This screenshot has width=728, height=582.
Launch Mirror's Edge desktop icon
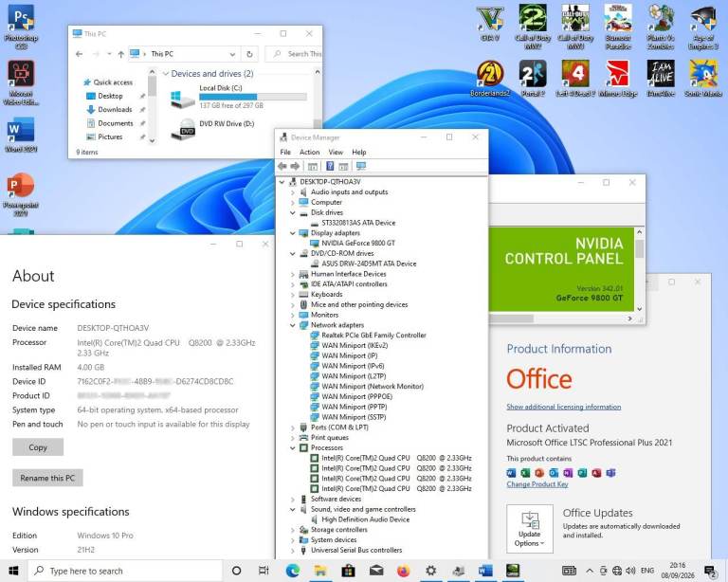pyautogui.click(x=618, y=79)
